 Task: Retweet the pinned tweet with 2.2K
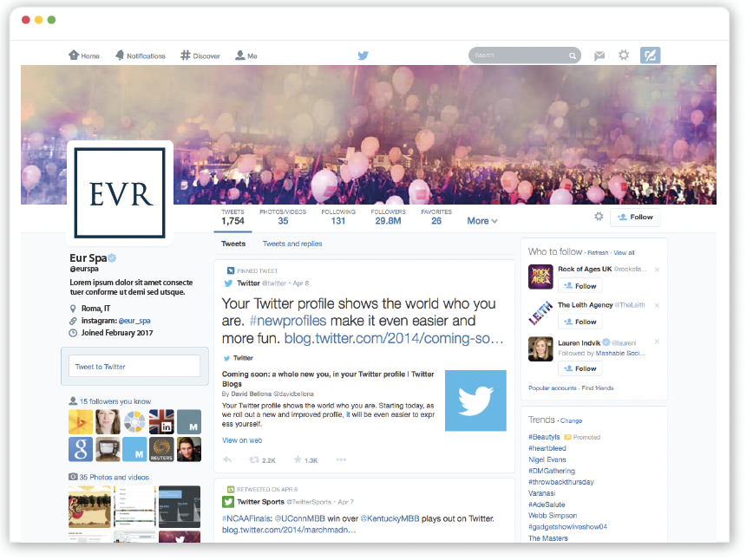click(262, 459)
